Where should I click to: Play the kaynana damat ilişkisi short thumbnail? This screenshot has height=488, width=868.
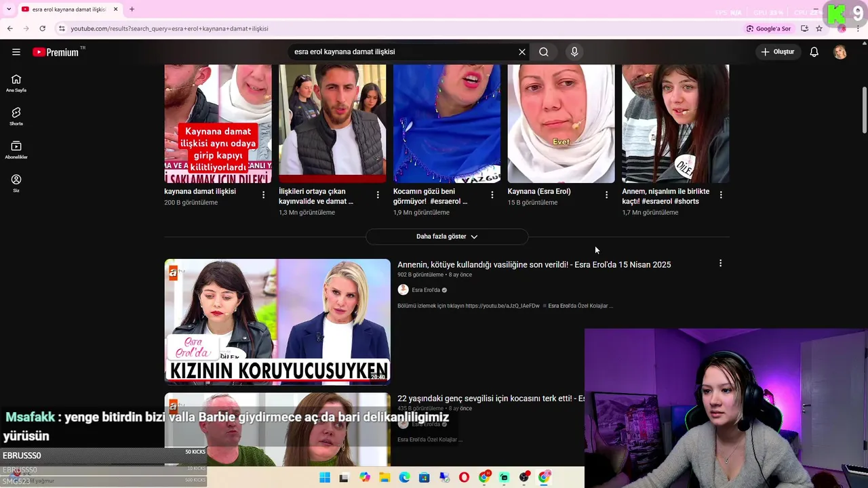(218, 123)
